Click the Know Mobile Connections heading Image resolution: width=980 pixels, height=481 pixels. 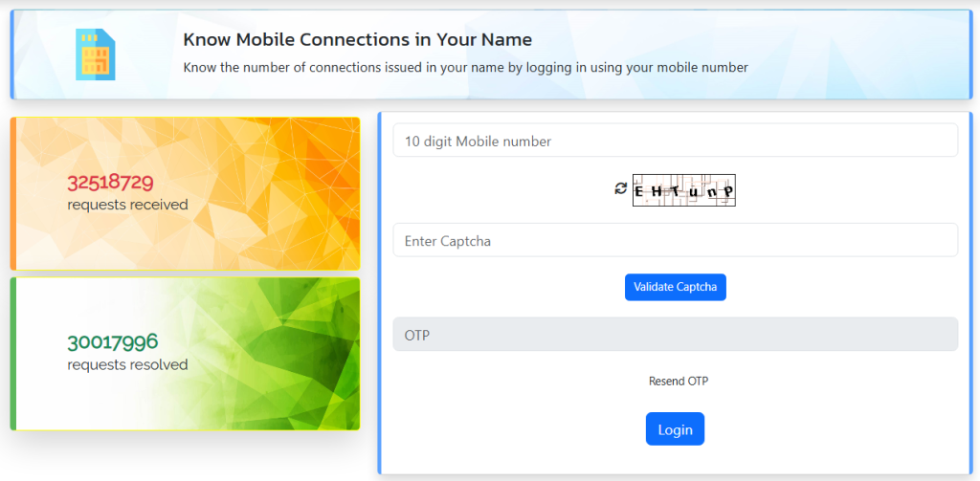click(357, 40)
